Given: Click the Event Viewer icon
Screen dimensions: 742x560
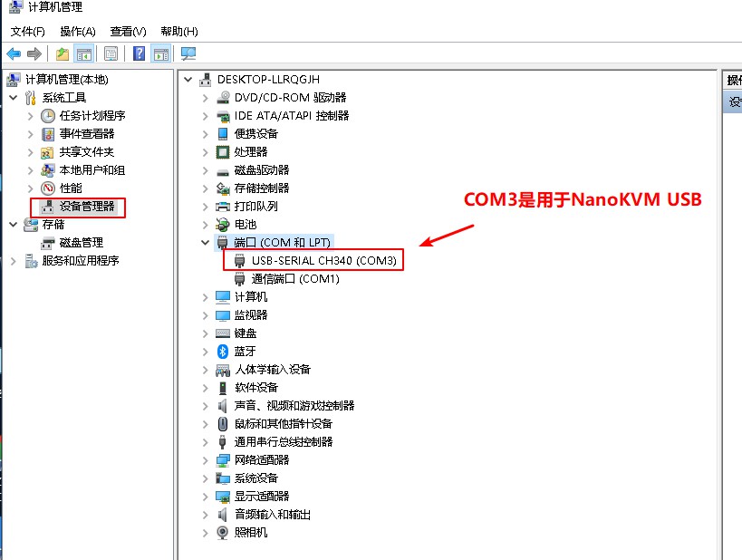Looking at the screenshot, I should pos(48,134).
